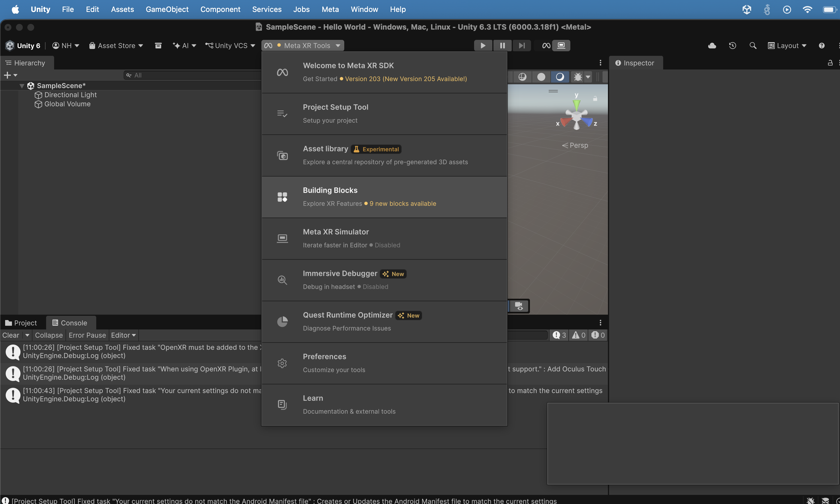Open Welcome to Meta XR SDK entry
This screenshot has height=504, width=840.
point(384,72)
